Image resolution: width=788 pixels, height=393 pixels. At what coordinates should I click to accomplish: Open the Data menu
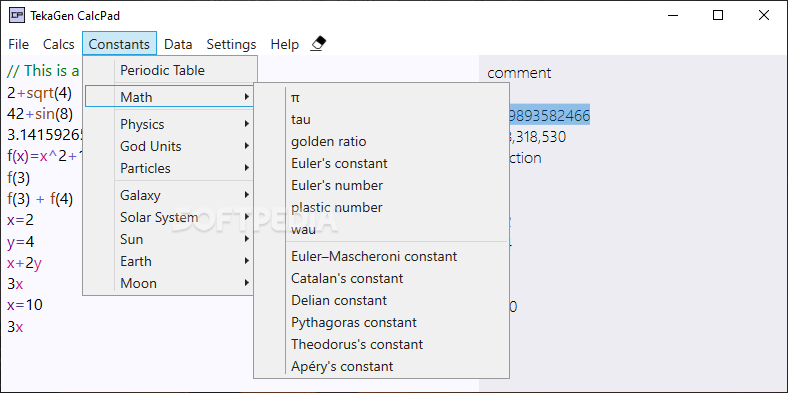178,44
